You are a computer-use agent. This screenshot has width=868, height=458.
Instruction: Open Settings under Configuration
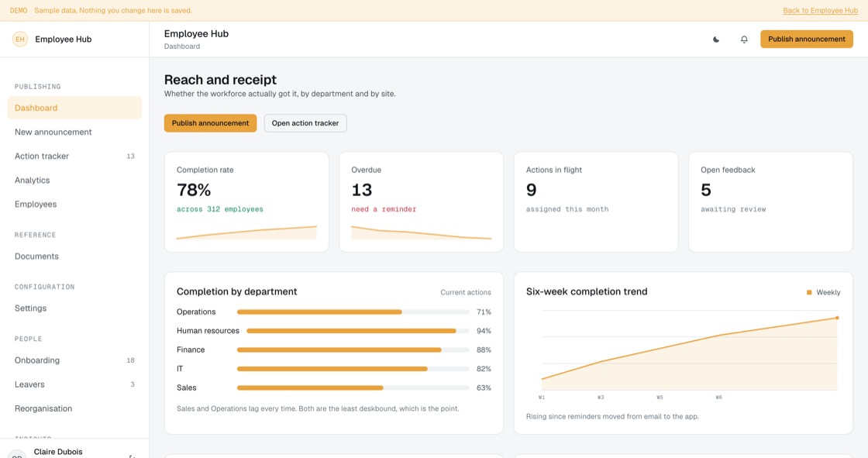click(74, 308)
